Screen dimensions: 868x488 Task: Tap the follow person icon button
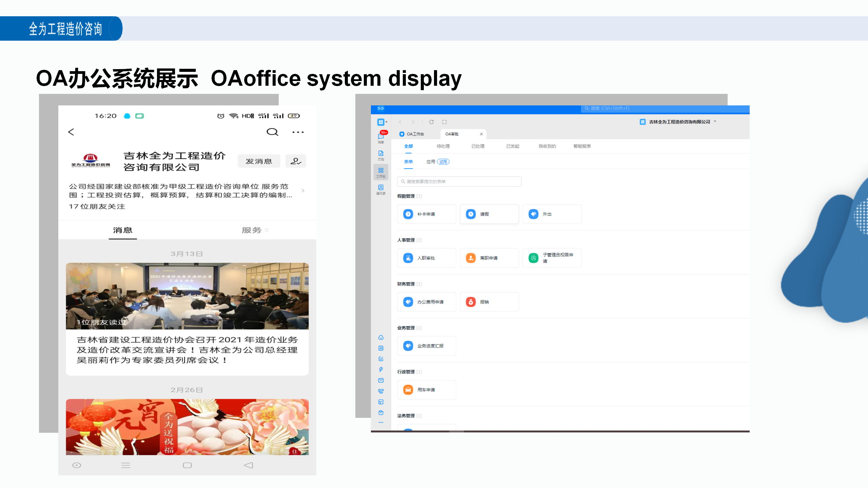pos(295,161)
